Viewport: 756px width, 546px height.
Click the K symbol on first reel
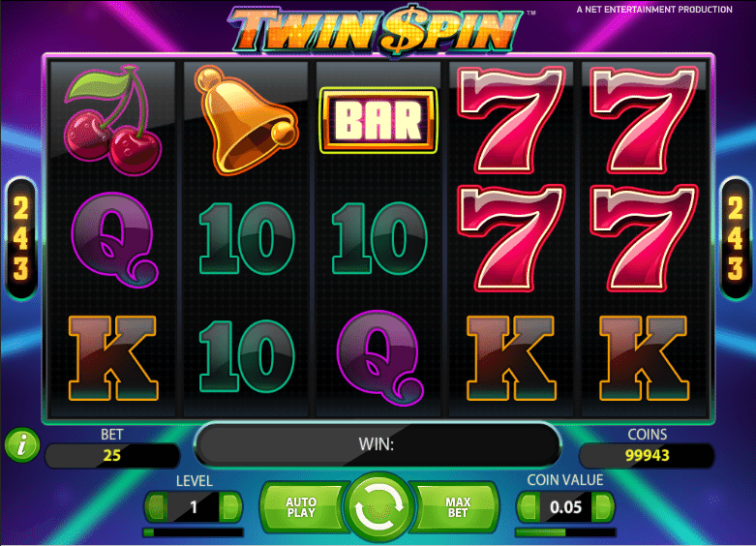113,358
